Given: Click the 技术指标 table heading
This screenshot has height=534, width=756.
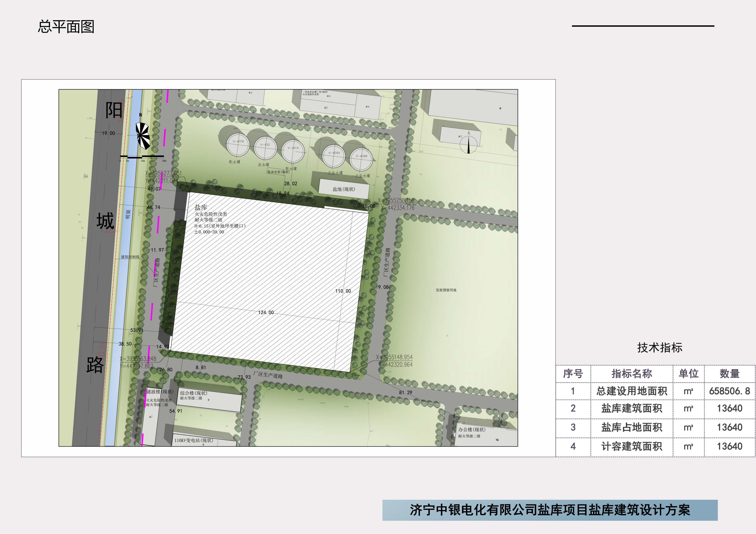Looking at the screenshot, I should click(660, 348).
